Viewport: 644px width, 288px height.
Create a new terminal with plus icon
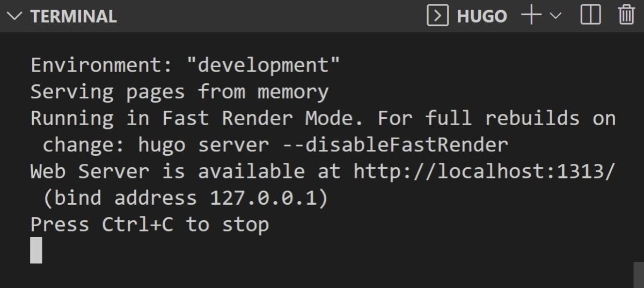point(530,16)
